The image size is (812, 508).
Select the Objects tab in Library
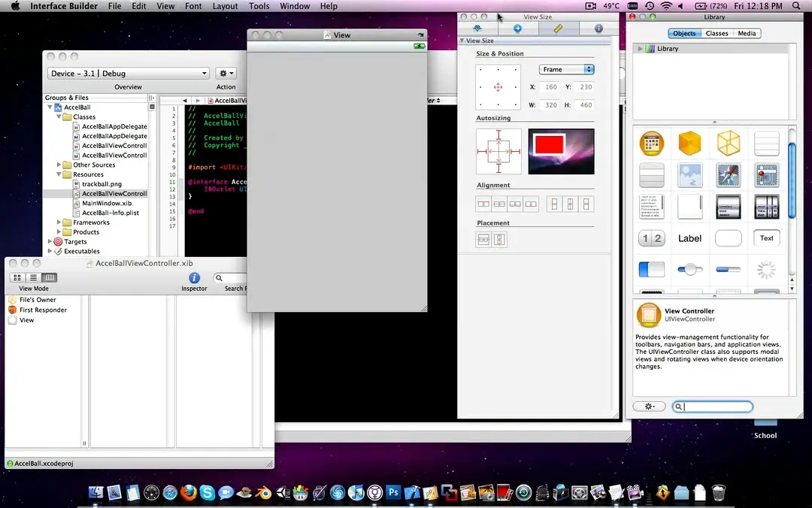click(684, 33)
